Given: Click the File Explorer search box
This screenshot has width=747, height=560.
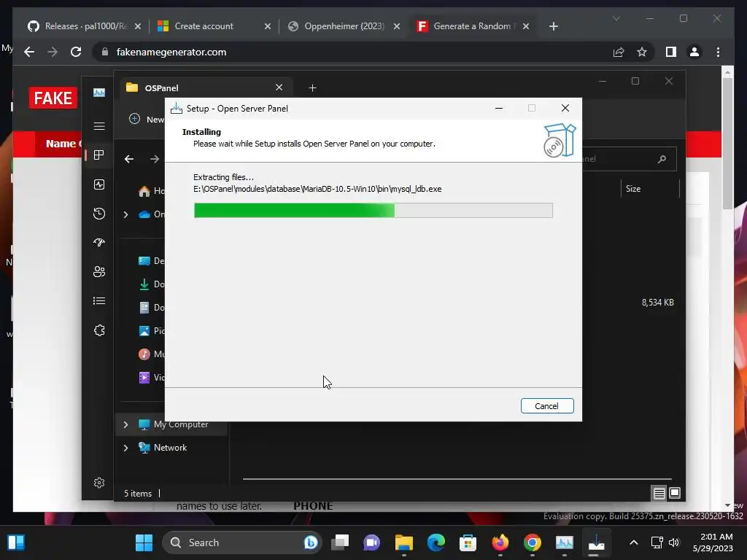Looking at the screenshot, I should click(629, 159).
